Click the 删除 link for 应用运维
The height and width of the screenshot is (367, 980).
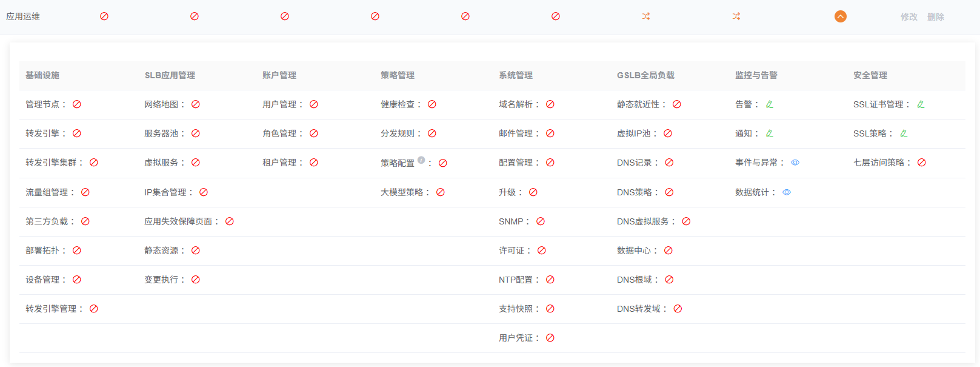[935, 17]
